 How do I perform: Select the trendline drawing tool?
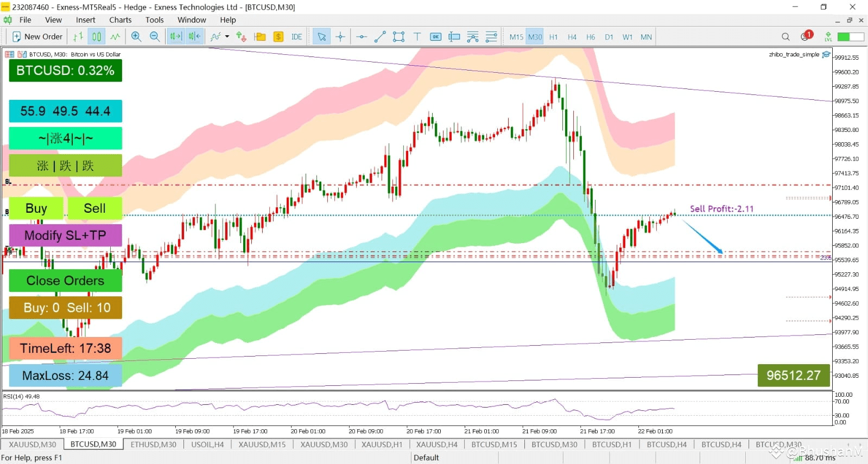point(380,37)
